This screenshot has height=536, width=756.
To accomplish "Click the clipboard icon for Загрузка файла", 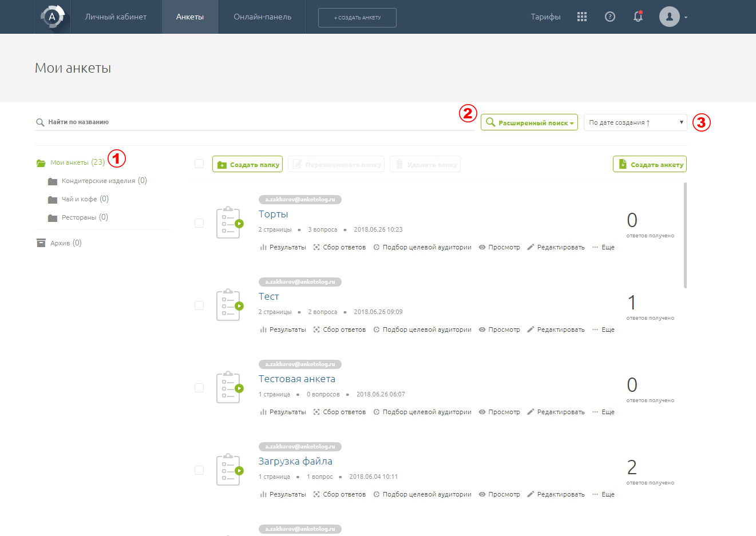I will (x=229, y=470).
